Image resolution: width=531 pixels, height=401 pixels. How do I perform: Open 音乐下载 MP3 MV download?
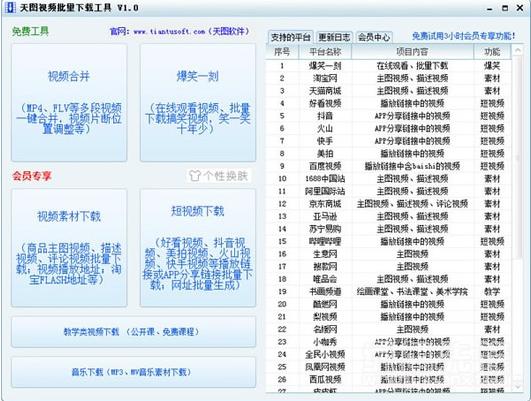(133, 372)
